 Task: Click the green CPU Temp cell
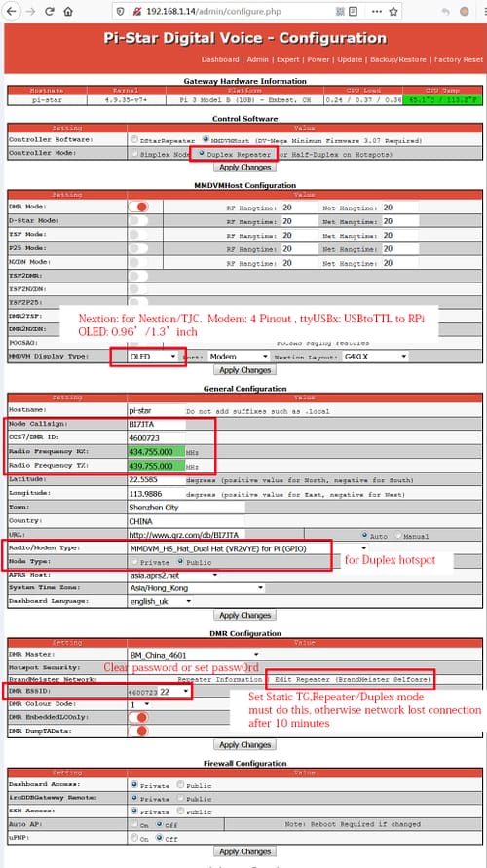[443, 100]
